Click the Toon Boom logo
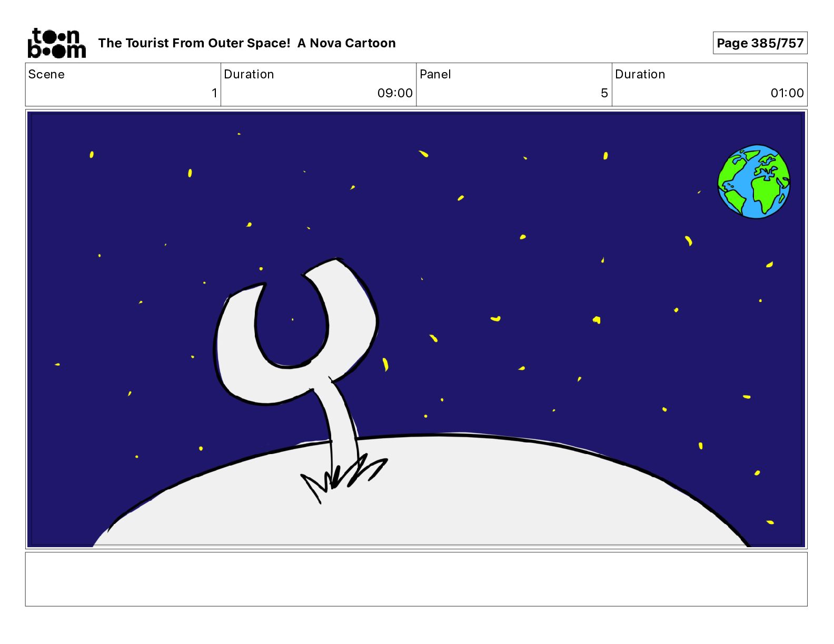 tap(56, 43)
